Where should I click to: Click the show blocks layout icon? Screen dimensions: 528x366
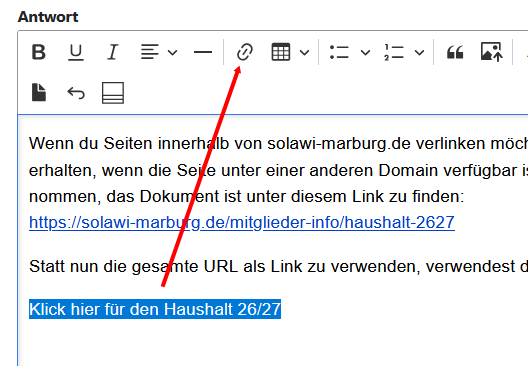click(x=113, y=93)
